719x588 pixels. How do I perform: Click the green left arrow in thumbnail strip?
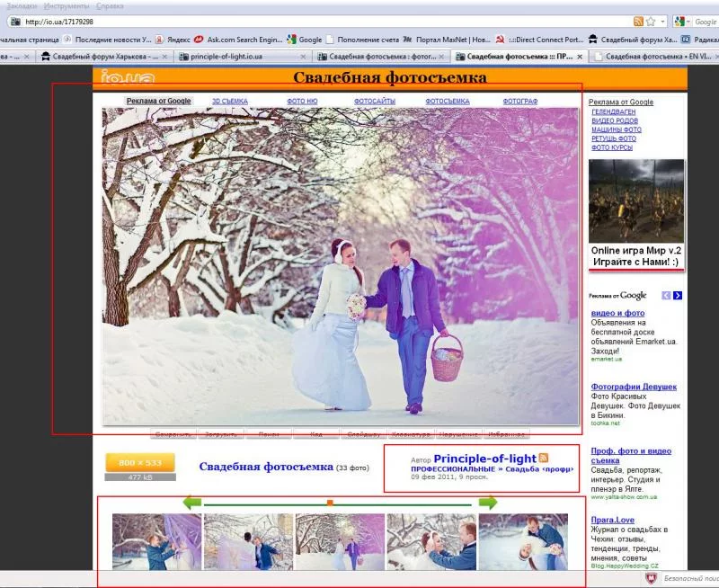click(x=191, y=503)
